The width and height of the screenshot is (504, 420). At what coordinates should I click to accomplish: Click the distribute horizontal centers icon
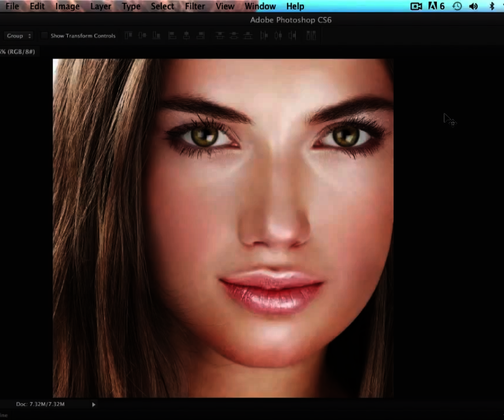277,35
